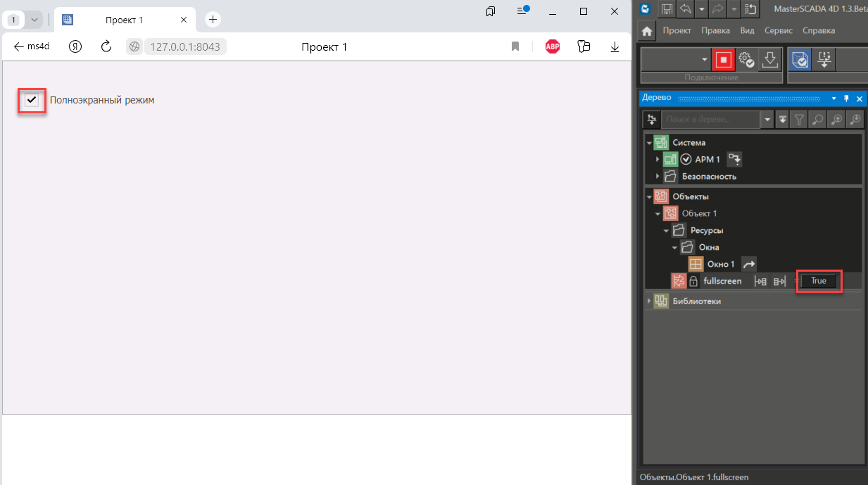Click the True value field of fullscreen

[x=819, y=281]
